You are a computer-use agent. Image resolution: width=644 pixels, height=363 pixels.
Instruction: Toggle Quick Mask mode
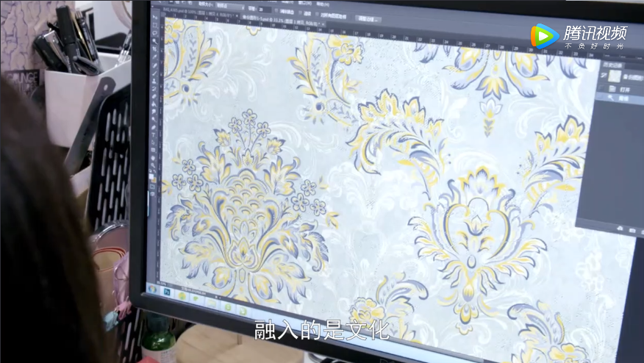[x=152, y=187]
